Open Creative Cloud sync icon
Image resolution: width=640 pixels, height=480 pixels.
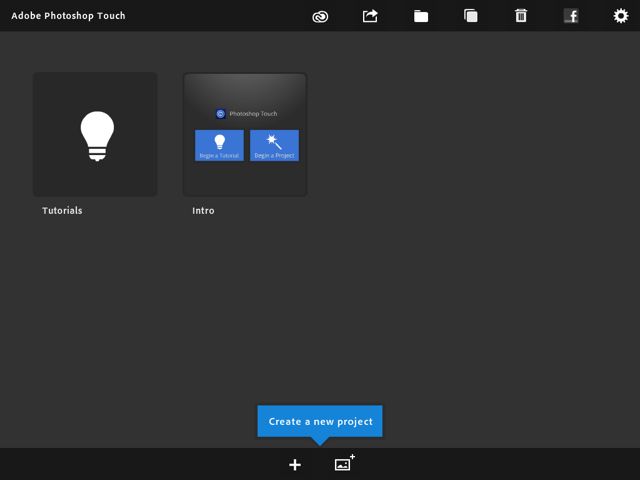point(320,16)
